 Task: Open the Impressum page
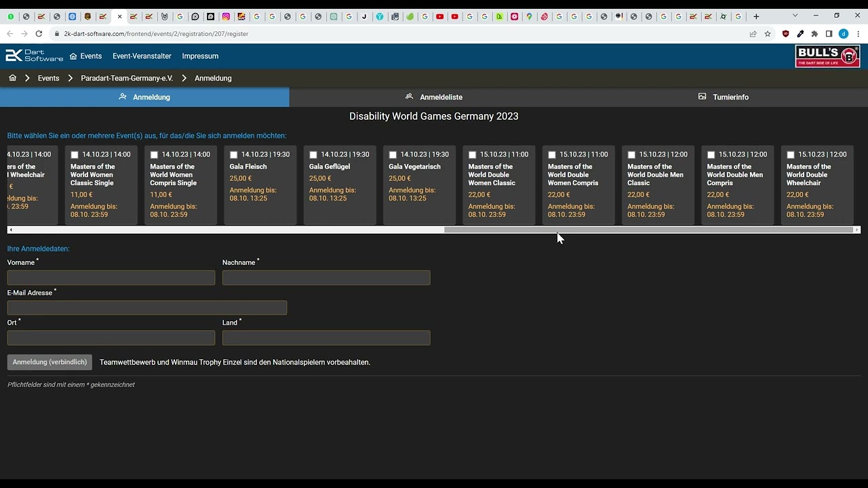click(x=200, y=56)
